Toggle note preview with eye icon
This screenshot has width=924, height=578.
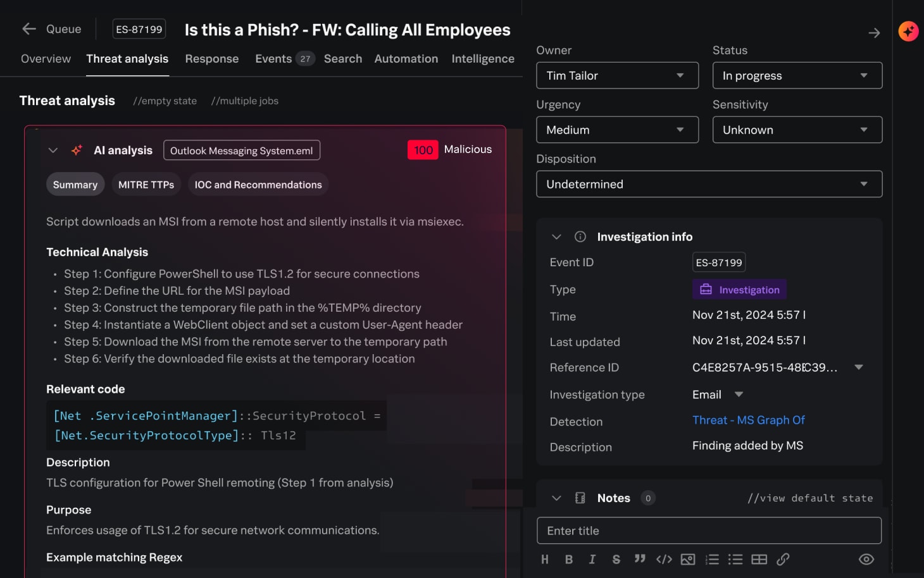866,559
